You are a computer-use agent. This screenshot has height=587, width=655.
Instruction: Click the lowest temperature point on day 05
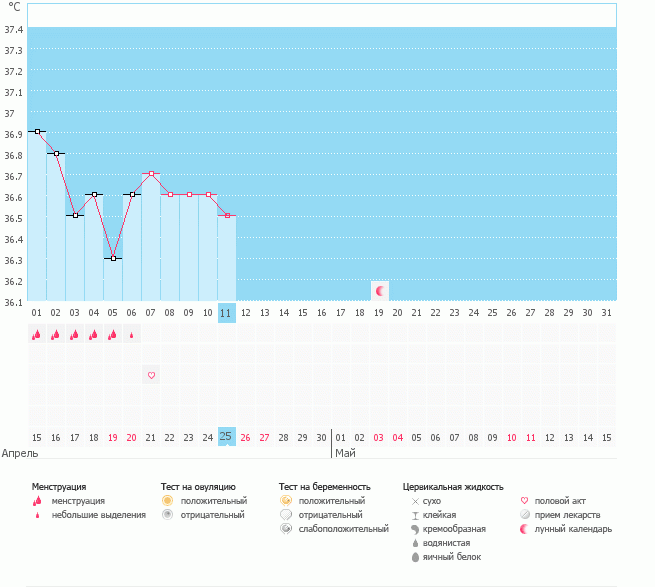tap(113, 258)
